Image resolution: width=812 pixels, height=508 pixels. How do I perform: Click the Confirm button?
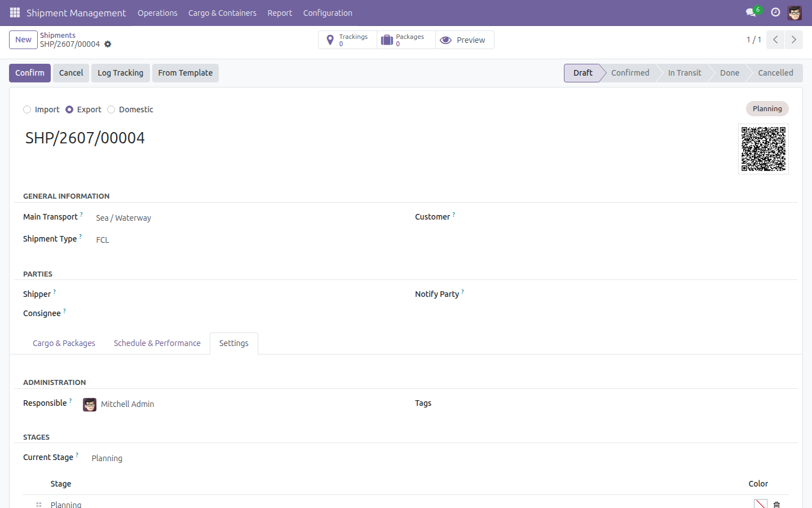[x=30, y=73]
